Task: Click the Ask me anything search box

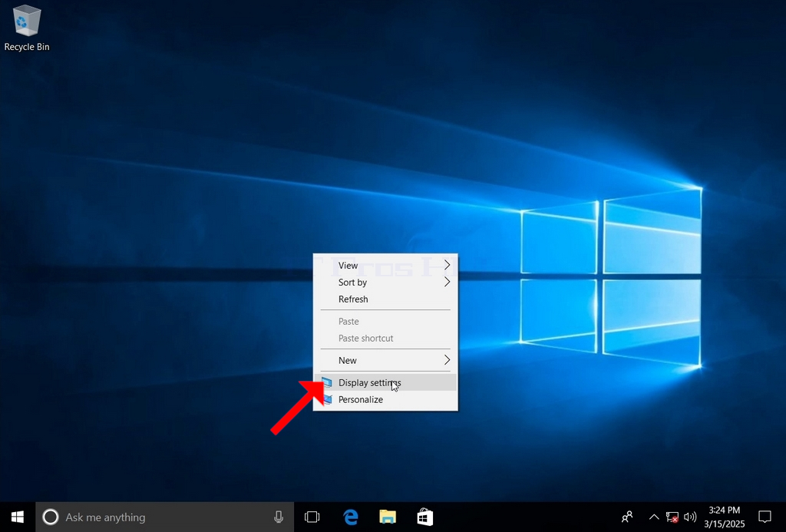Action: 164,517
